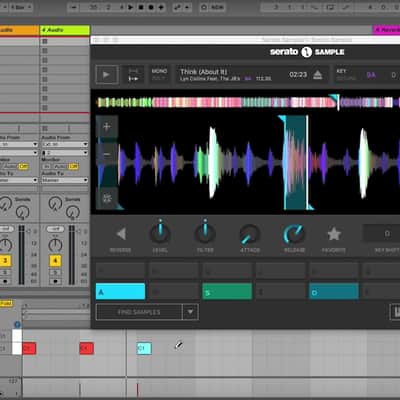Open 4 Audio's Audio To Master dropdown
The width and height of the screenshot is (400, 400).
click(x=65, y=180)
